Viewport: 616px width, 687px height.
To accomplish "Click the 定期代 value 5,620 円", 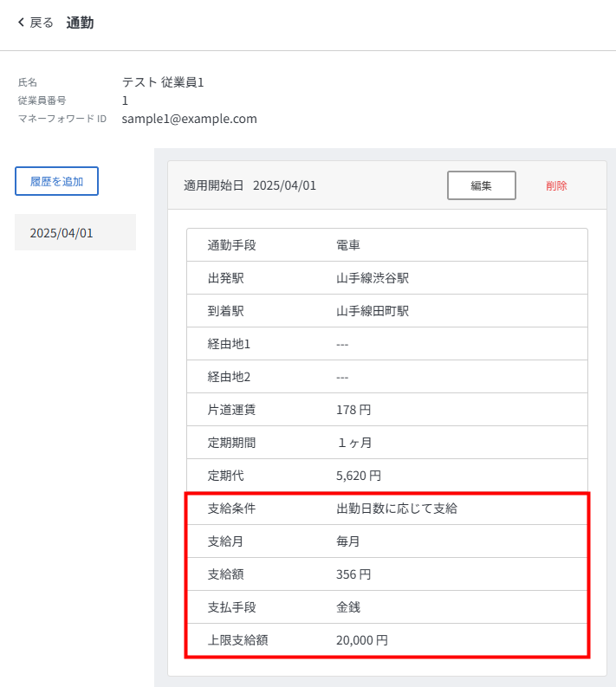I will point(358,476).
